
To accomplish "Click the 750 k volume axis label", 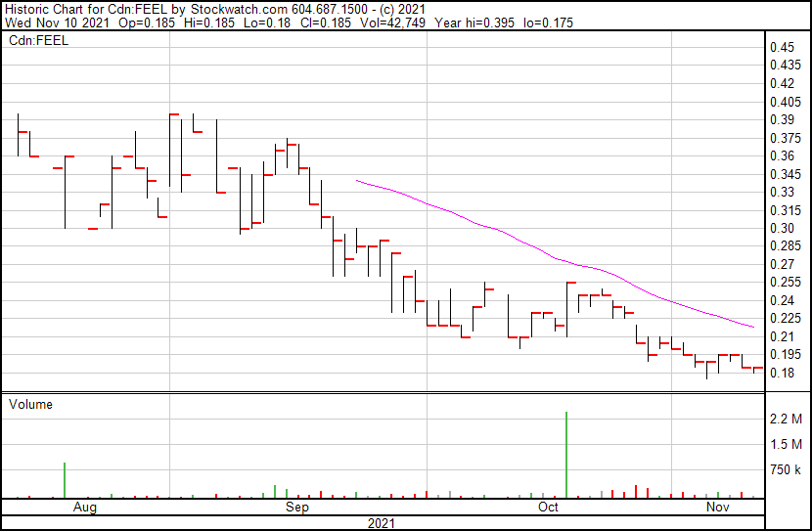I will click(786, 470).
